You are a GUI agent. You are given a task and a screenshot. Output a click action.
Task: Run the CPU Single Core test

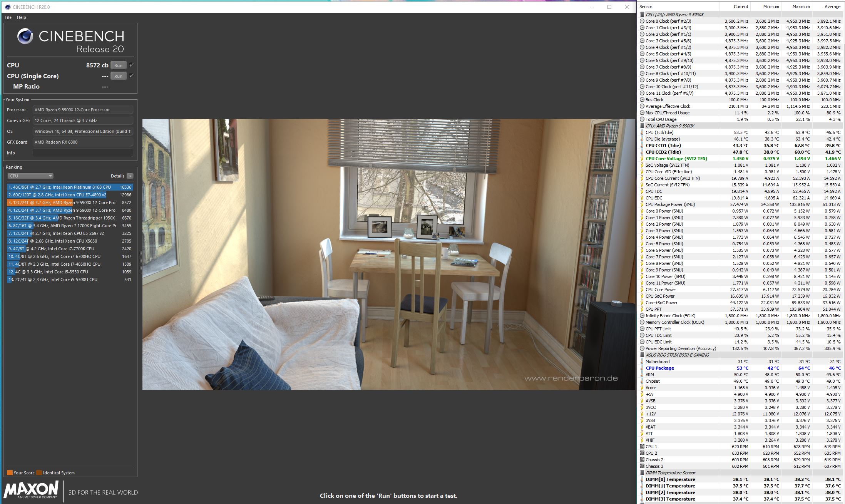coord(118,76)
